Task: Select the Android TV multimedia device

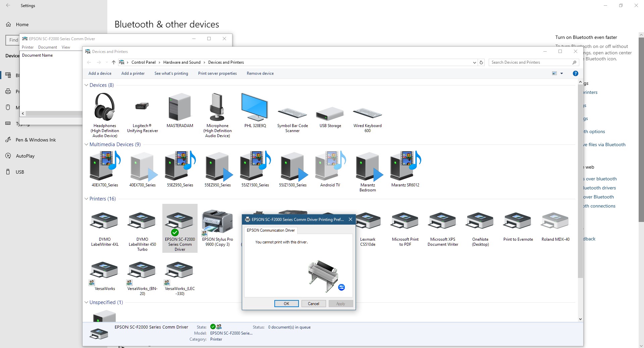Action: [330, 169]
